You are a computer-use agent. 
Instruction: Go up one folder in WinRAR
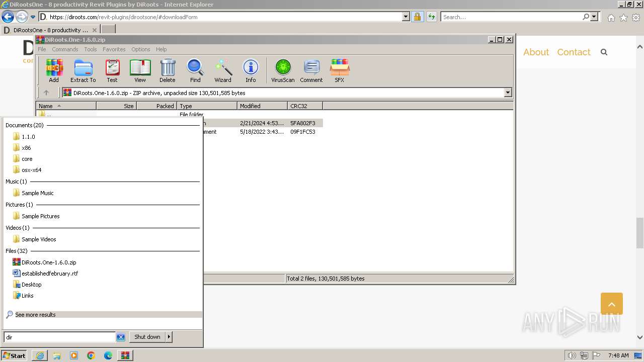click(x=46, y=93)
